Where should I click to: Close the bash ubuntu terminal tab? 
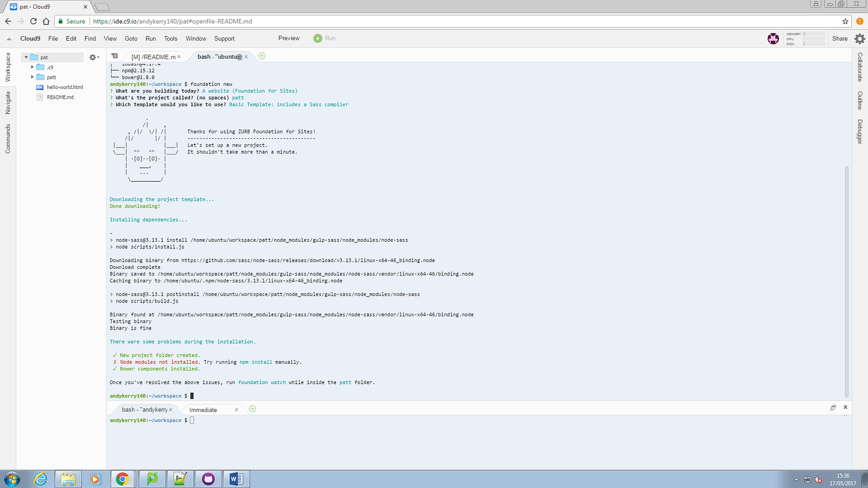[246, 56]
